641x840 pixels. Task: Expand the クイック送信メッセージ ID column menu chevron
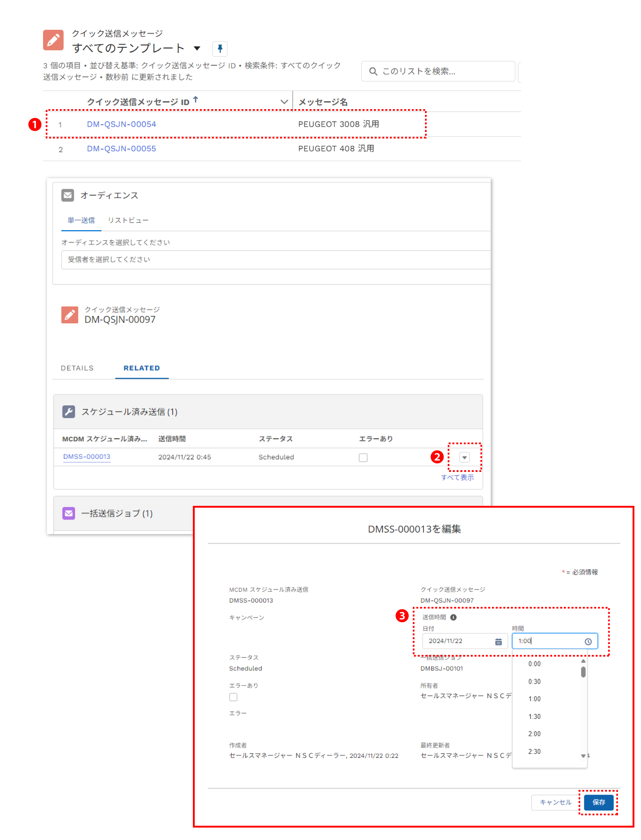[284, 102]
